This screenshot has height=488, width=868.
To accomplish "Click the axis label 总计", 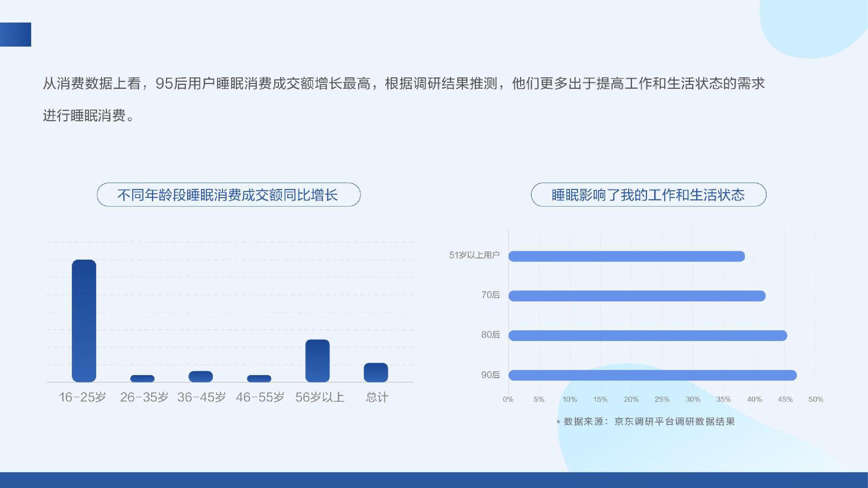I will click(377, 397).
